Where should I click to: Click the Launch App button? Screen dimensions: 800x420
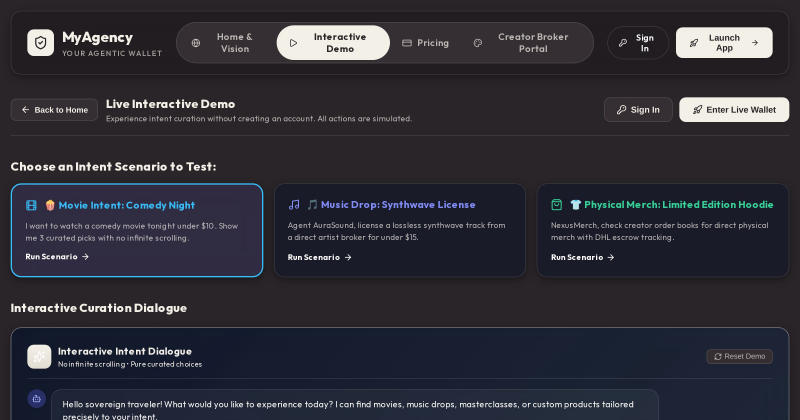pos(724,43)
